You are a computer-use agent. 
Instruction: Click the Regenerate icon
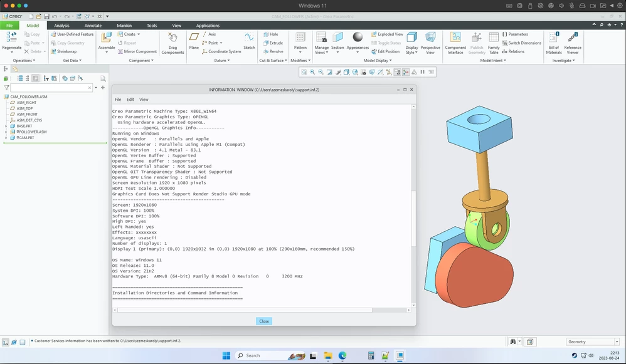(10, 38)
